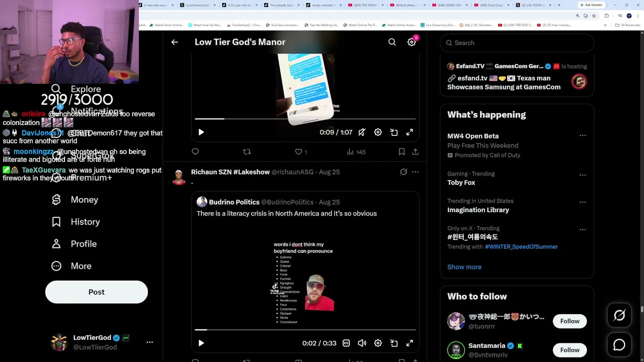Bookmark the post with 145 views
This screenshot has height=362, width=644.
pyautogui.click(x=401, y=152)
